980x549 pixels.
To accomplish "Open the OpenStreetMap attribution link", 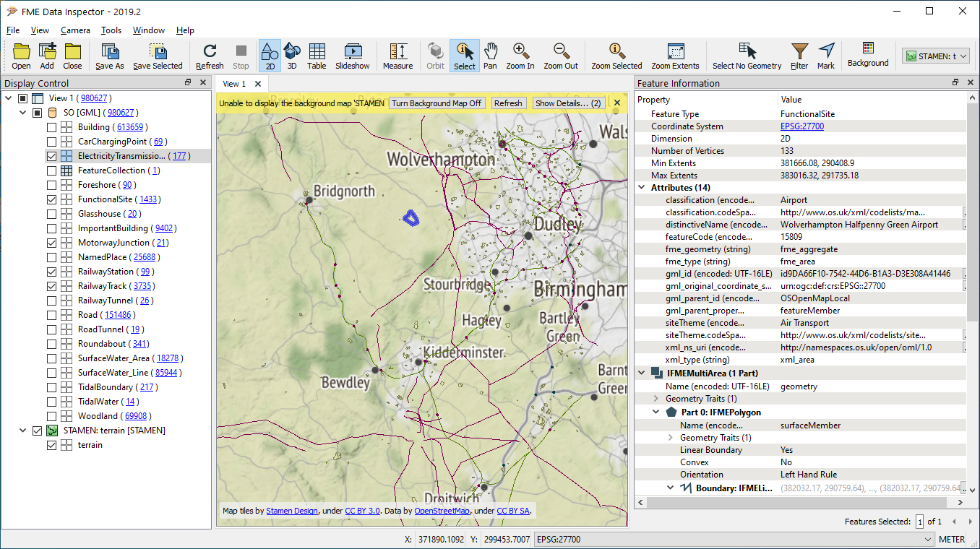I will point(442,511).
